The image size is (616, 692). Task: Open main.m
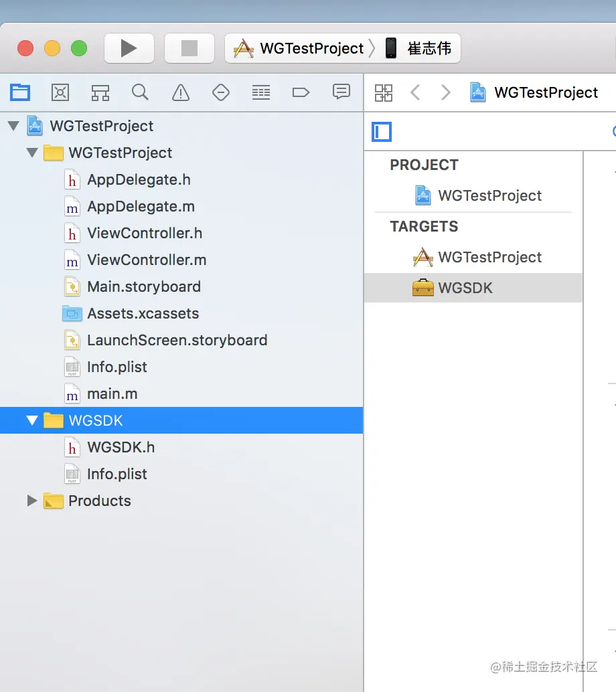click(x=181, y=394)
